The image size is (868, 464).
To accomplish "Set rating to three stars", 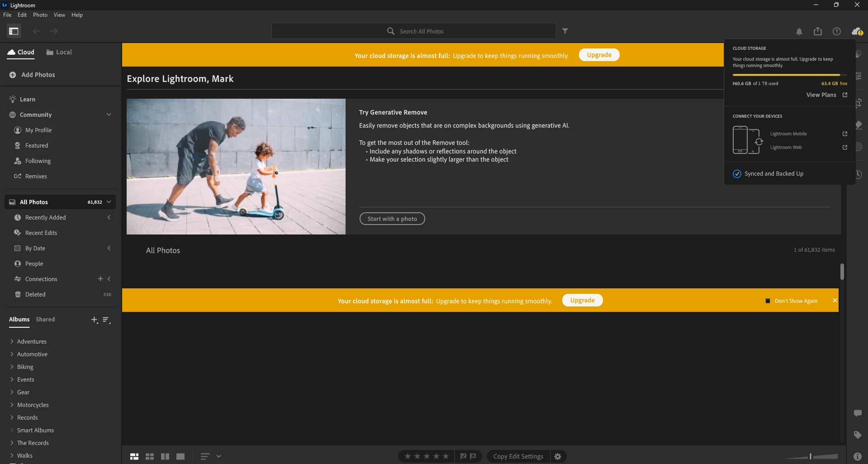I will (x=427, y=456).
